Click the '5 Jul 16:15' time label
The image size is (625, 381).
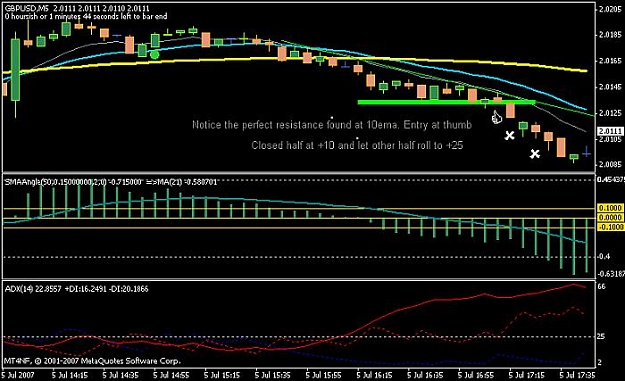pyautogui.click(x=374, y=375)
